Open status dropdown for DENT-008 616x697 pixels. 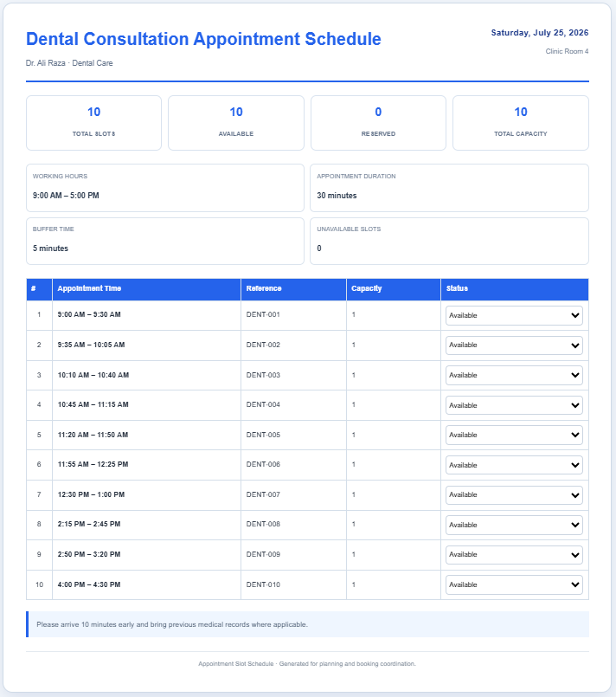[514, 525]
